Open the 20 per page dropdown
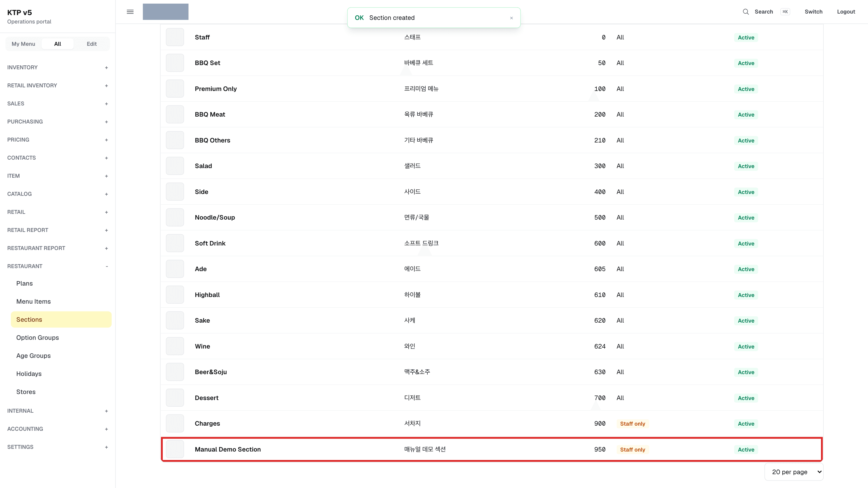This screenshot has width=868, height=488. (x=794, y=472)
